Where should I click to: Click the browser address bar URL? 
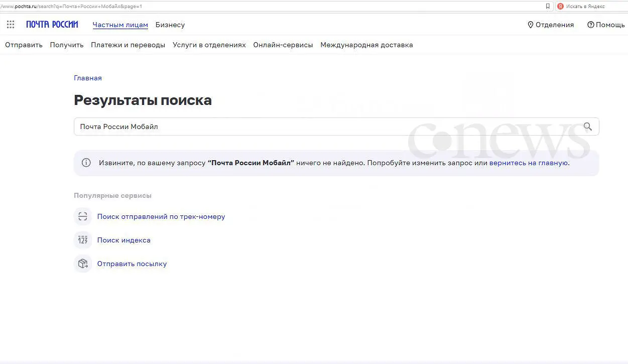click(71, 7)
